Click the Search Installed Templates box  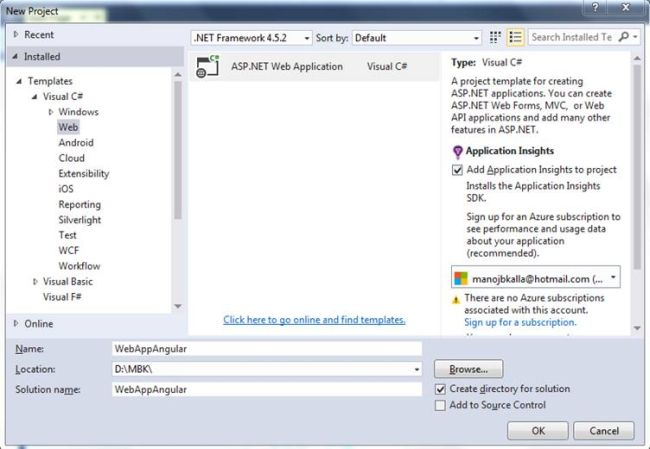pos(573,37)
